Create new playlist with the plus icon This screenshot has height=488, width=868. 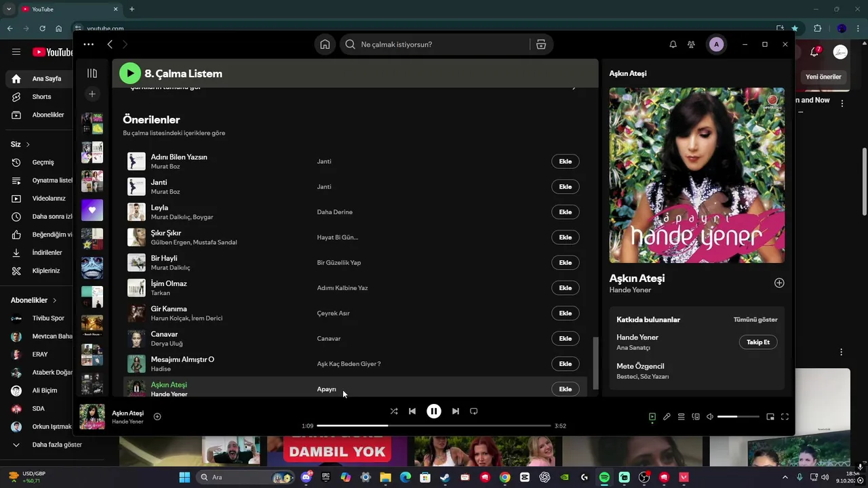[92, 94]
